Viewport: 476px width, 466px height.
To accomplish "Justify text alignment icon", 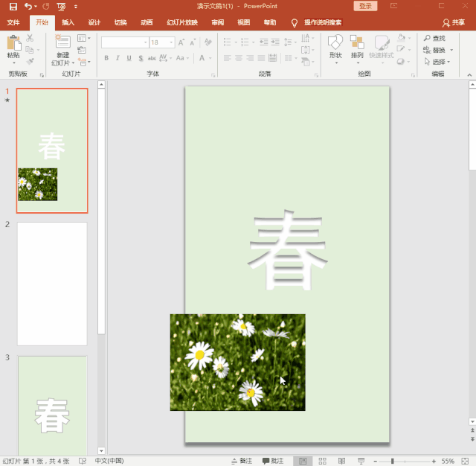I will (x=261, y=58).
